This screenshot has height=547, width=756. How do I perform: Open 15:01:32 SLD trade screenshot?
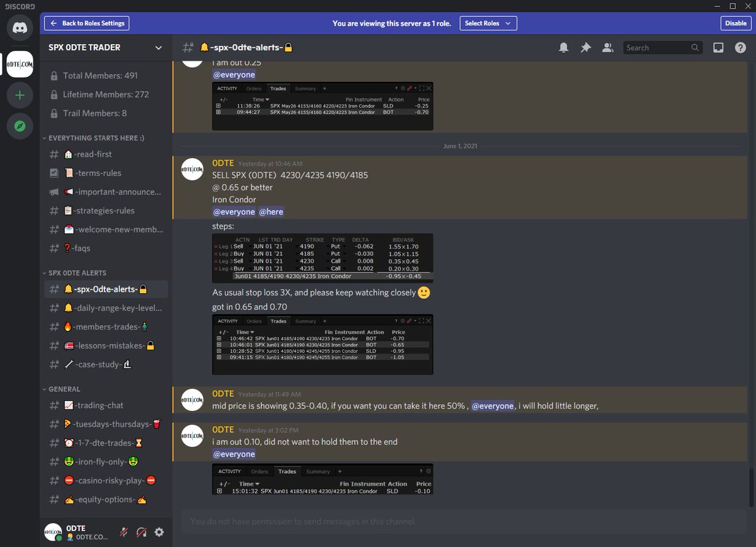click(x=323, y=480)
